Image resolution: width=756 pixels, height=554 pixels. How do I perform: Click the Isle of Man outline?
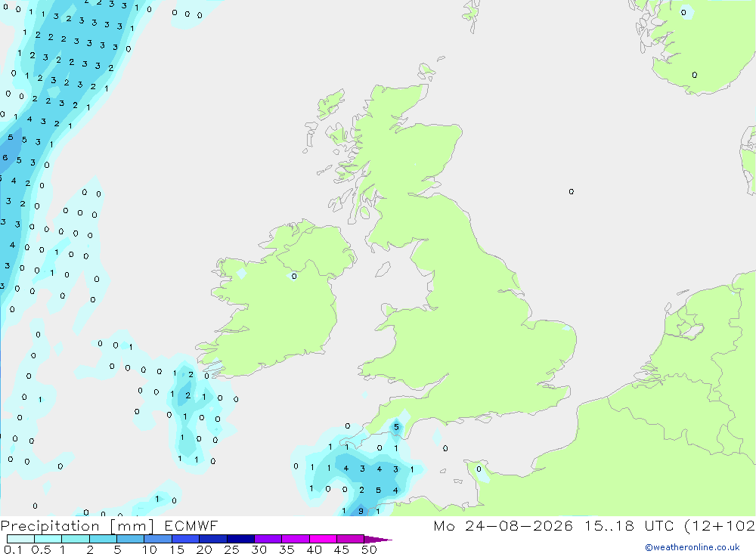coord(383,269)
